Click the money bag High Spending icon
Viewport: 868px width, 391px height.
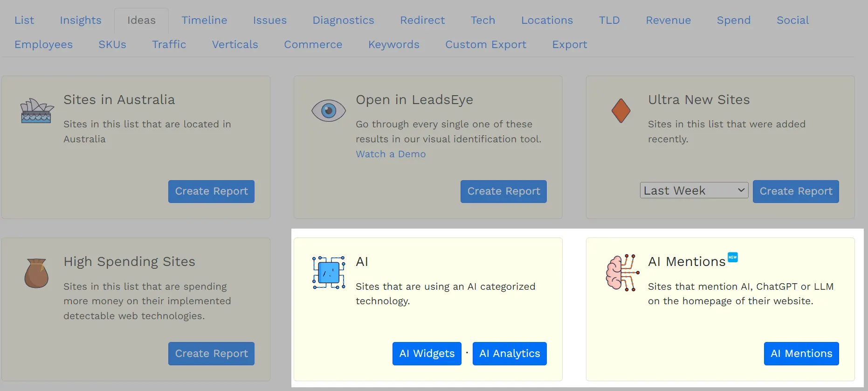(x=36, y=273)
